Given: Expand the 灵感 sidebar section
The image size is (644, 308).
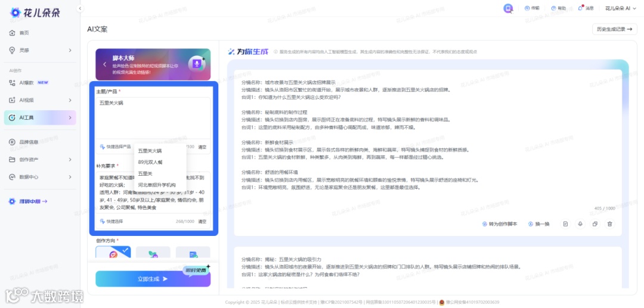Looking at the screenshot, I should 40,50.
